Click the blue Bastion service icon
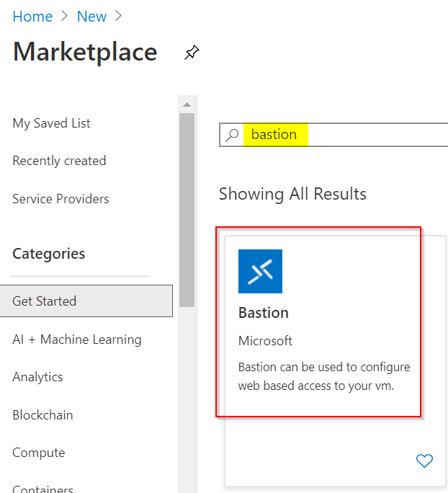Viewport: 448px width, 493px height. click(260, 271)
